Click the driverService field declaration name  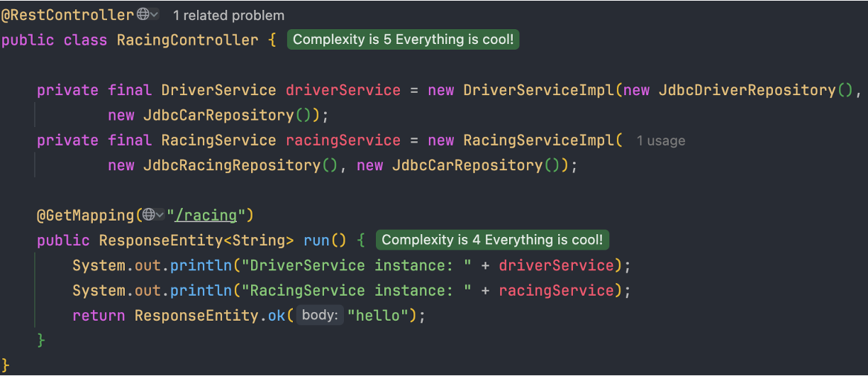point(343,90)
